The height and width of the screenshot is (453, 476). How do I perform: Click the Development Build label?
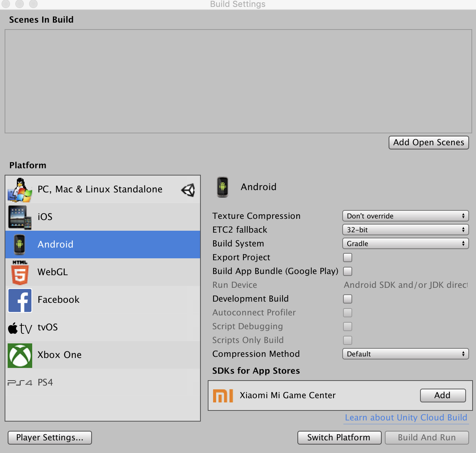(x=251, y=299)
